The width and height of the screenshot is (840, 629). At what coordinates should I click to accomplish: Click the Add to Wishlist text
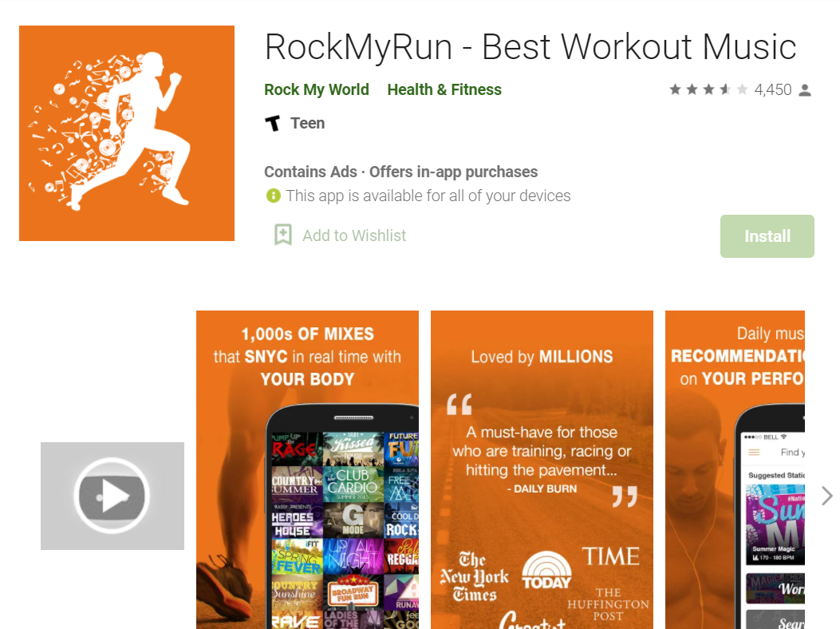point(354,235)
